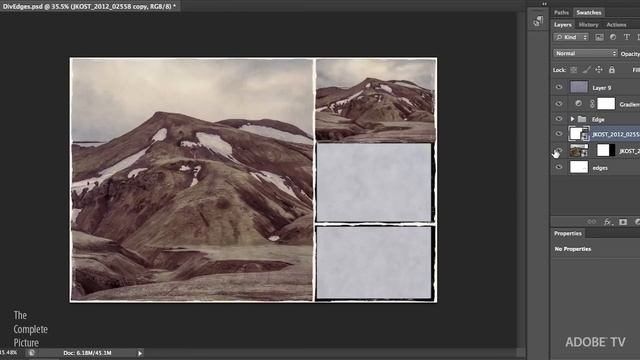Switch to the Paths tab
640x360 pixels.
pyautogui.click(x=561, y=13)
